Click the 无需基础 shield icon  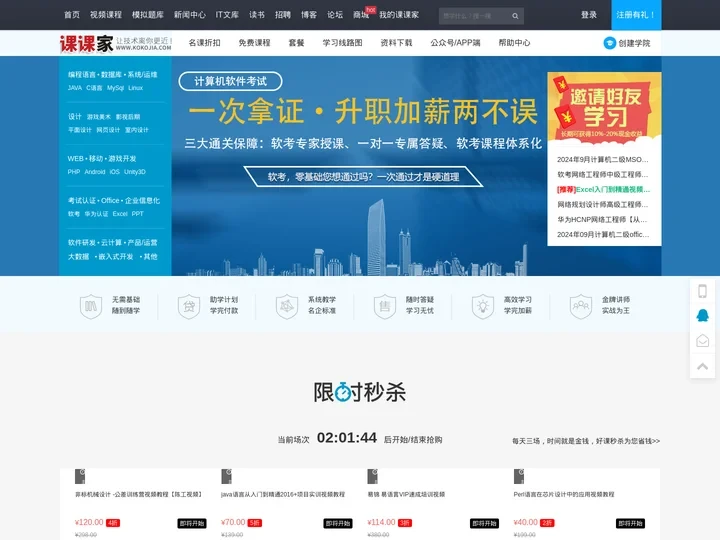click(90, 306)
